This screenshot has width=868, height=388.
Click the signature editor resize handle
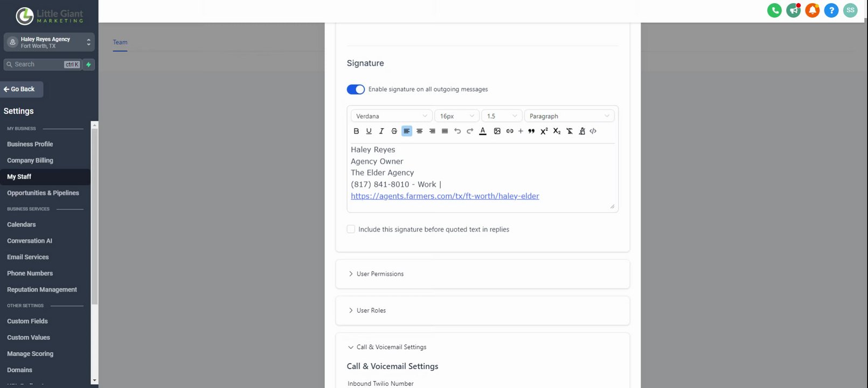click(612, 206)
